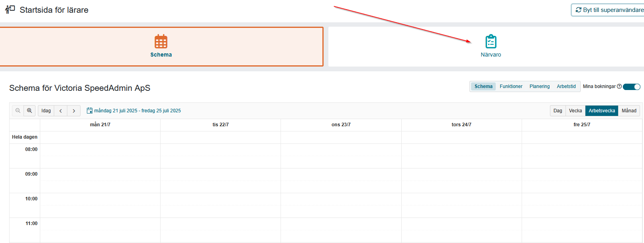This screenshot has width=644, height=243.
Task: Click the 09:00 slot on tis 22/7
Action: [x=220, y=174]
